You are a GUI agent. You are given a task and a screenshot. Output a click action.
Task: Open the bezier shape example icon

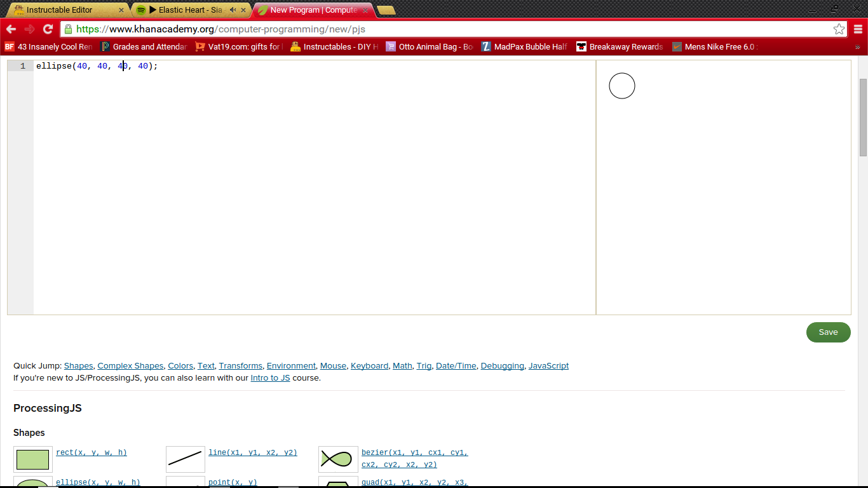tap(337, 458)
